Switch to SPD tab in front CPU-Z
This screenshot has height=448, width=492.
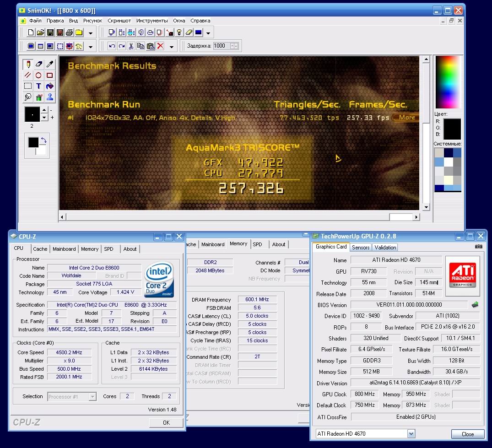(108, 249)
